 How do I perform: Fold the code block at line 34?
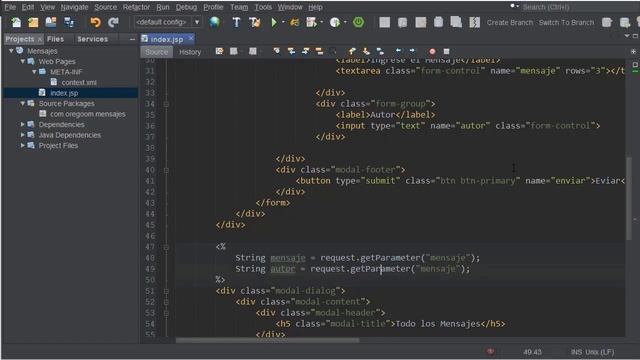coord(166,104)
